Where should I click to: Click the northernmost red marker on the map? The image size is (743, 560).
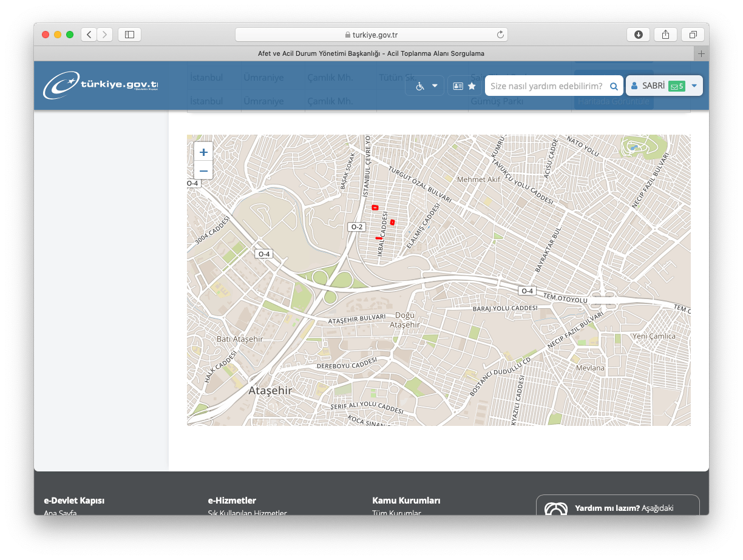(x=375, y=207)
